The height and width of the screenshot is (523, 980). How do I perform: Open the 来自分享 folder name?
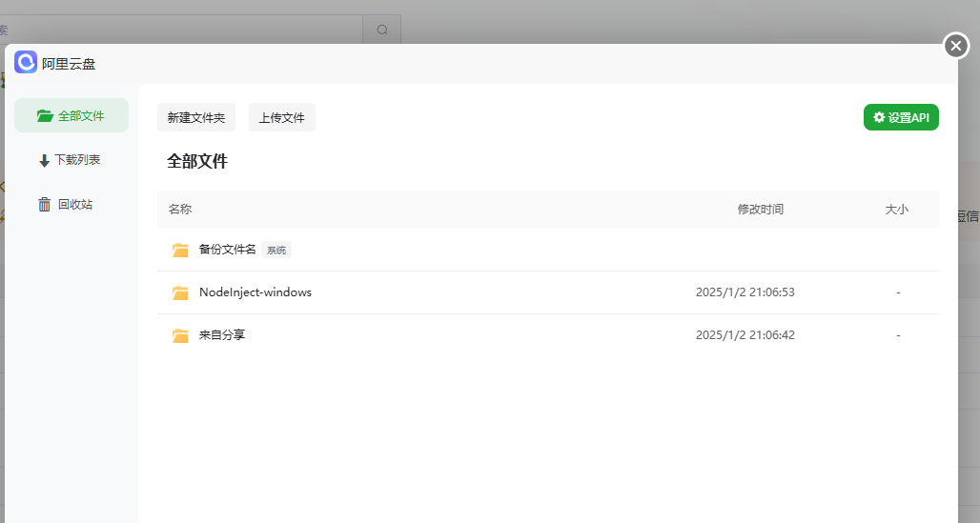point(222,335)
